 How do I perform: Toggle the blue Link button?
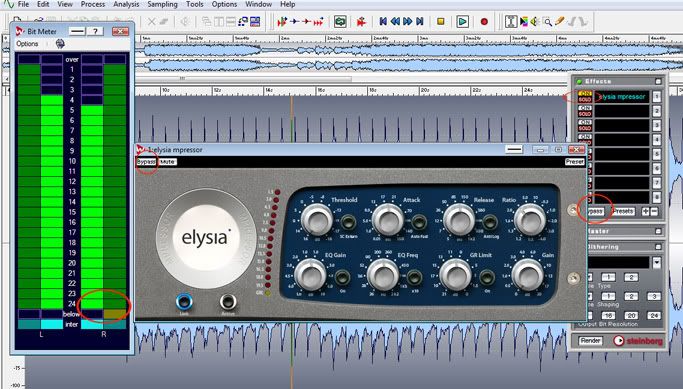(x=184, y=301)
